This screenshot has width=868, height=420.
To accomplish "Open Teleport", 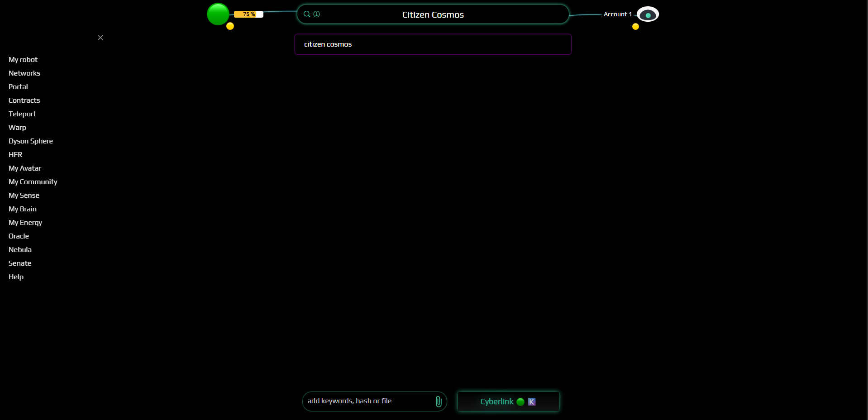I will pos(22,114).
